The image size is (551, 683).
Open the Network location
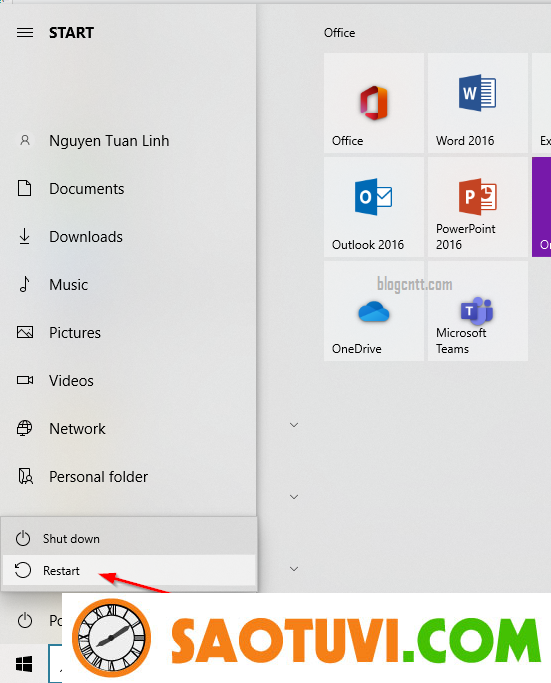point(128,429)
